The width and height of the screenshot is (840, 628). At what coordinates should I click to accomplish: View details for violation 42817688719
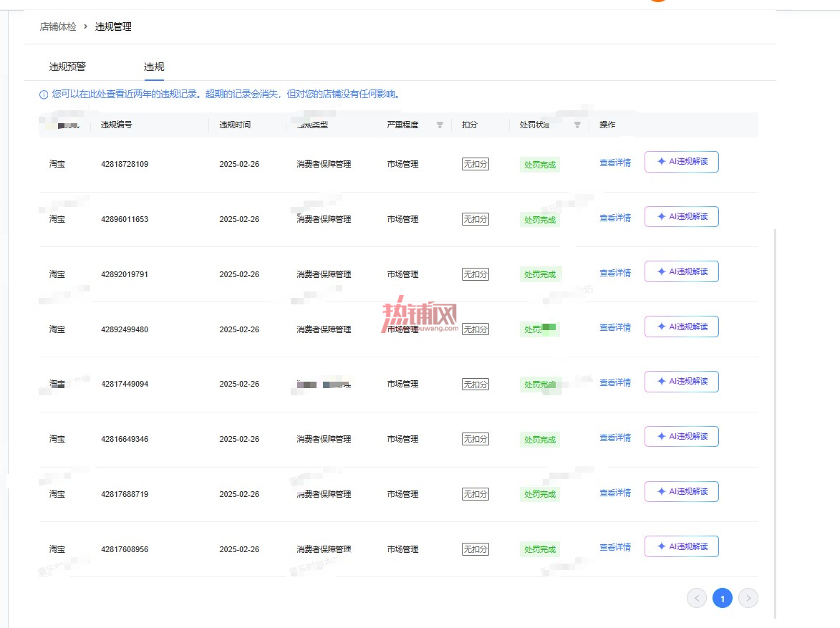point(615,493)
